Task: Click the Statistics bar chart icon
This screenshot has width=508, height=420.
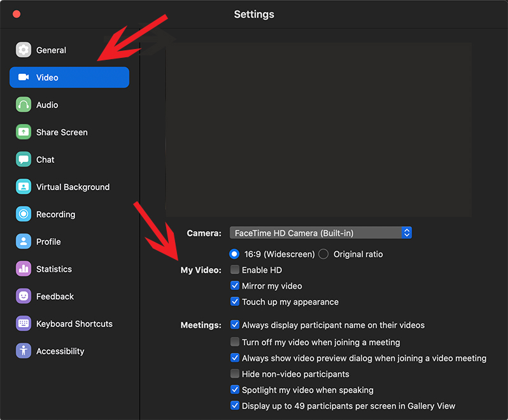Action: coord(24,269)
